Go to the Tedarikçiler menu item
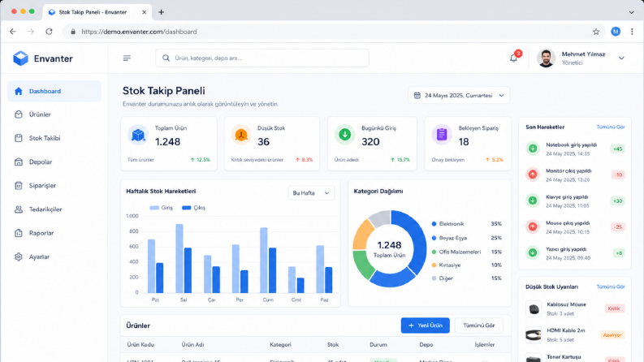This screenshot has height=362, width=644. coord(54,209)
